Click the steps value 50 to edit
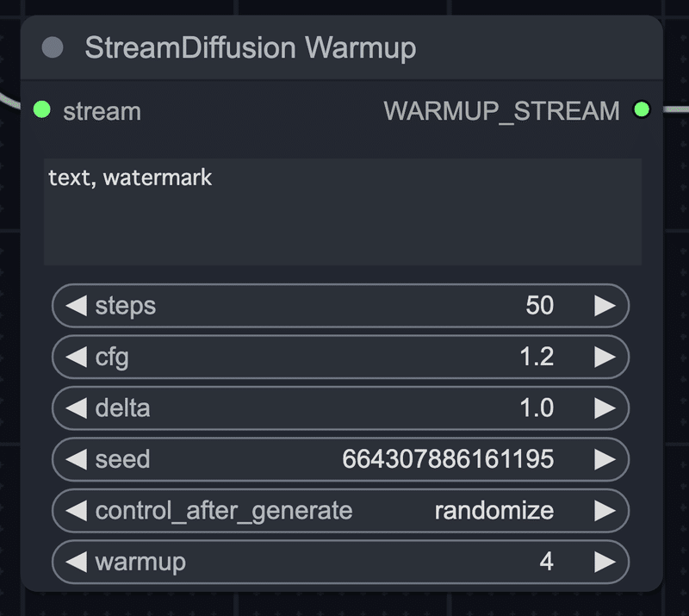This screenshot has height=616, width=689. [542, 305]
